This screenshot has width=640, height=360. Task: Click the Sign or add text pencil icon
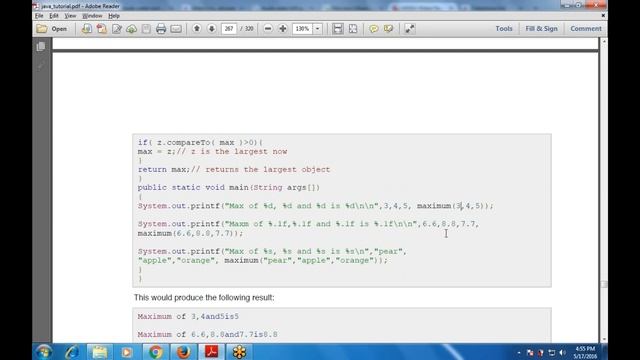pyautogui.click(x=117, y=29)
